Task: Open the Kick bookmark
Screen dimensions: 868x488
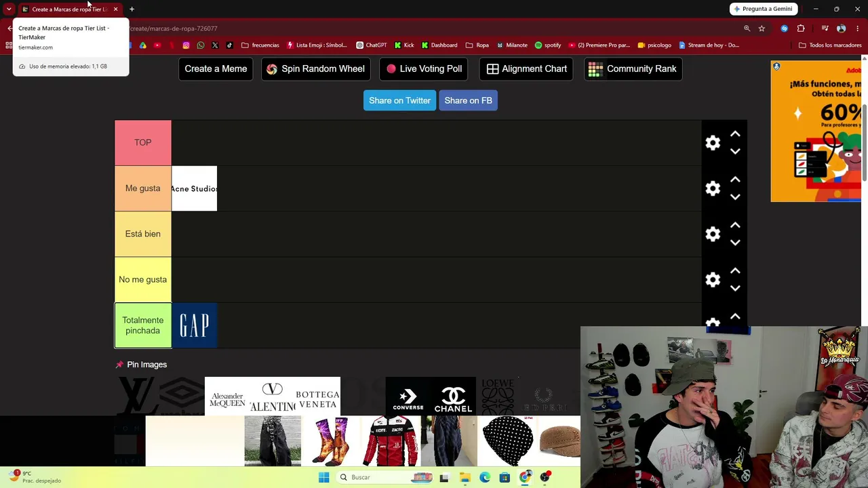Action: coord(404,45)
